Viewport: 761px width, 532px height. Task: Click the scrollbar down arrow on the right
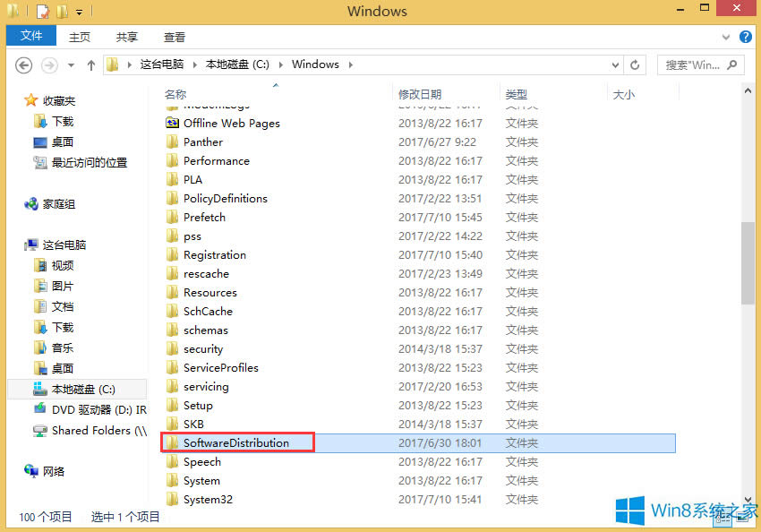click(x=748, y=501)
